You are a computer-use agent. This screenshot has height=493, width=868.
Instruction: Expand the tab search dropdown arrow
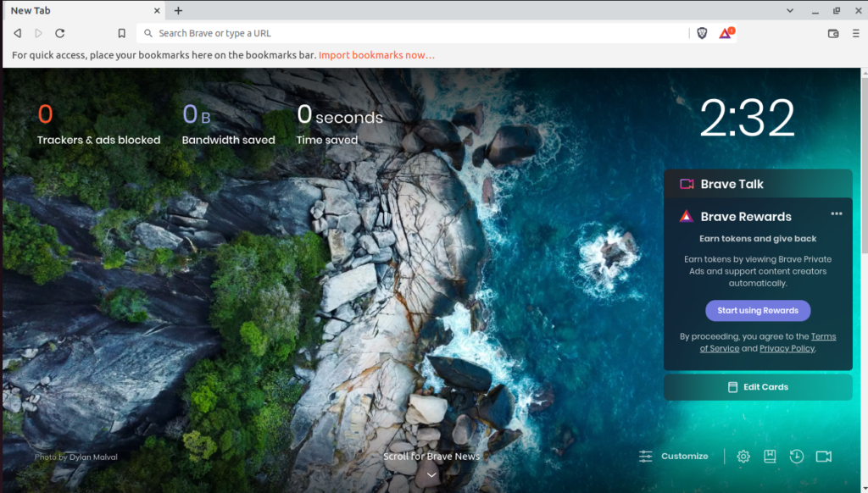pos(790,10)
